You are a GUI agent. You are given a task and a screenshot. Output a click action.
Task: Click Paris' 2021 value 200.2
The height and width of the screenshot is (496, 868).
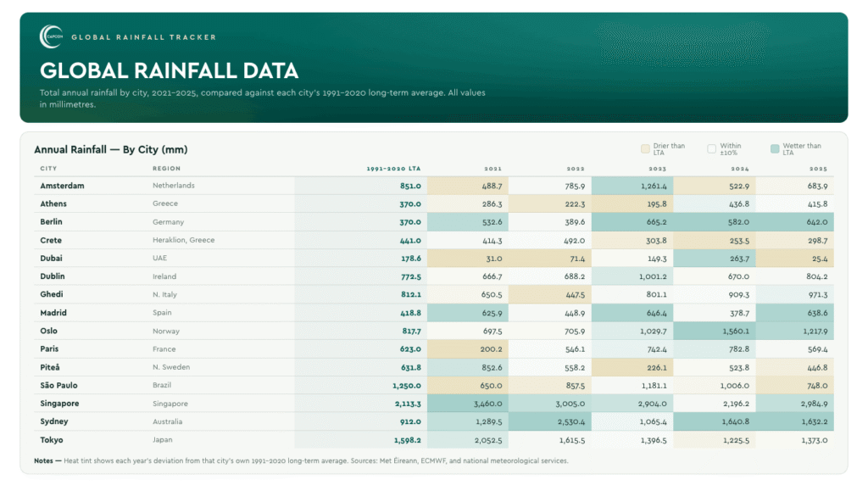tap(492, 349)
